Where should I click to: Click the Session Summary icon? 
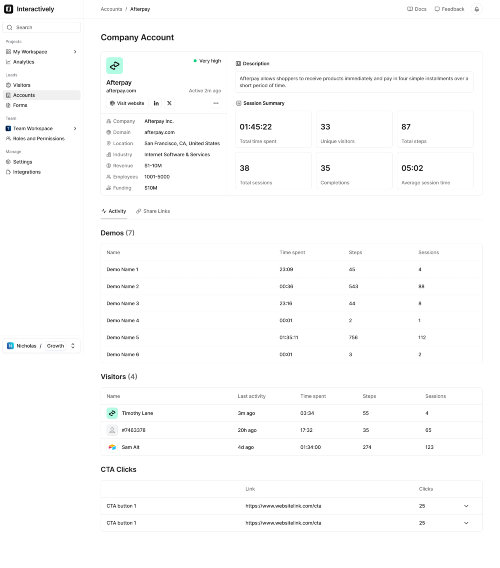pyautogui.click(x=238, y=103)
